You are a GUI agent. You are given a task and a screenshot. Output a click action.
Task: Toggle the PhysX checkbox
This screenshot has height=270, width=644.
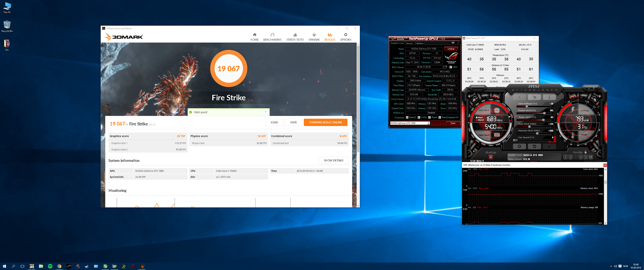point(429,117)
